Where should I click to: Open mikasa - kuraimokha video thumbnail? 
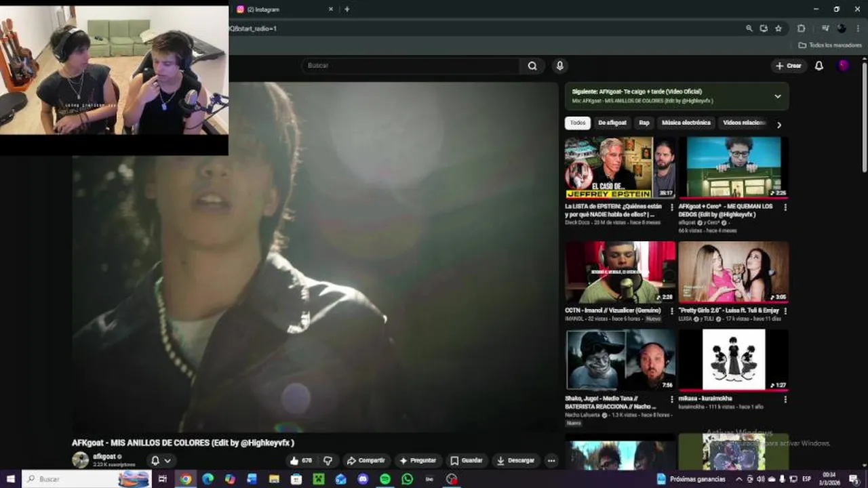click(733, 360)
